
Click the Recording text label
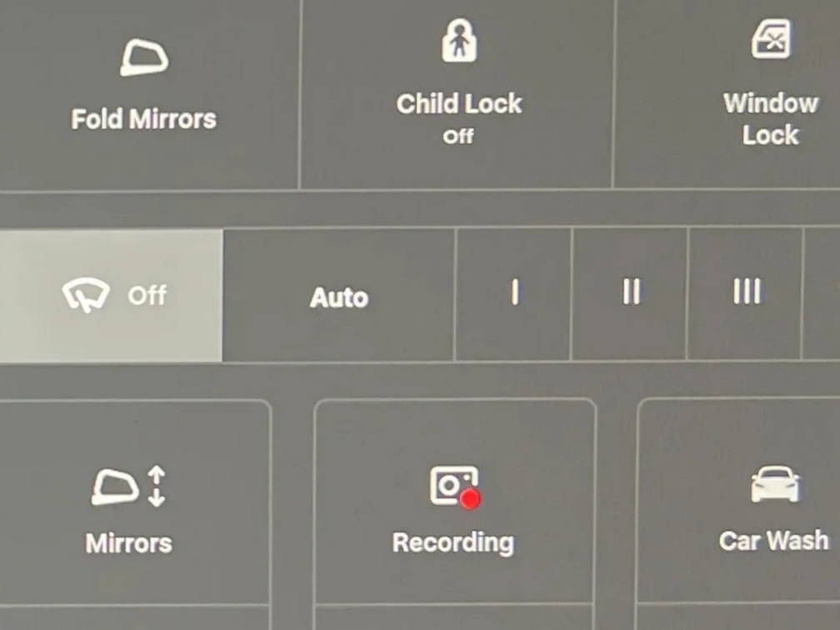pos(453,543)
